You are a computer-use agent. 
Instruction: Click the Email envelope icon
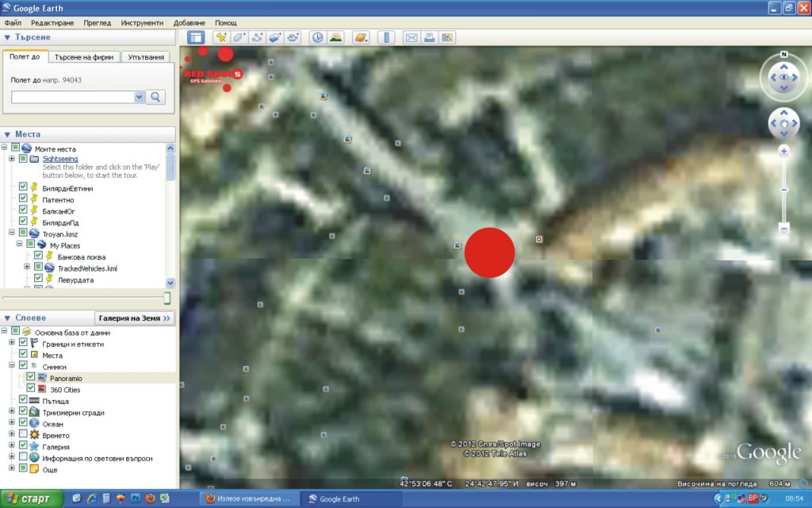[x=412, y=37]
